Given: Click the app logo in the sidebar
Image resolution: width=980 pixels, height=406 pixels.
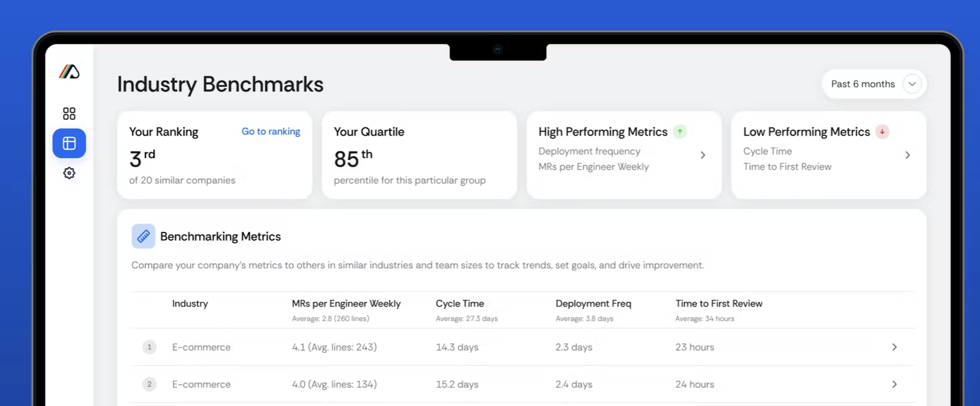Looking at the screenshot, I should (69, 72).
